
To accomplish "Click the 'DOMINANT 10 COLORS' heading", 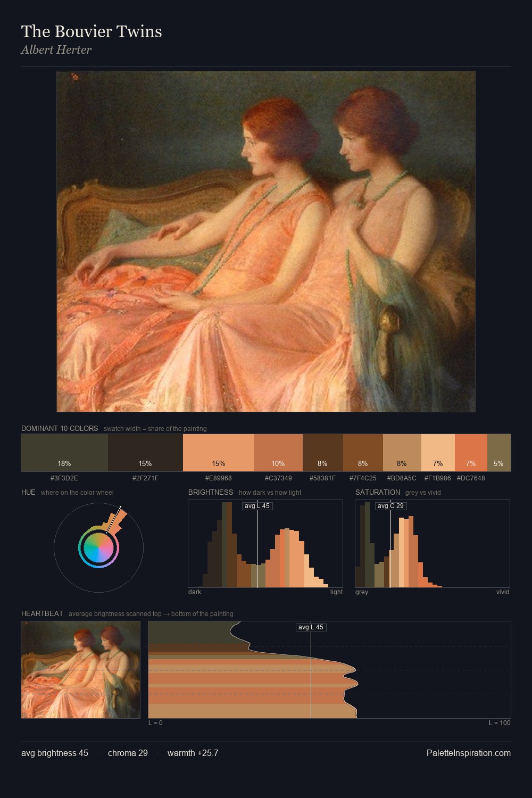I will tap(60, 428).
